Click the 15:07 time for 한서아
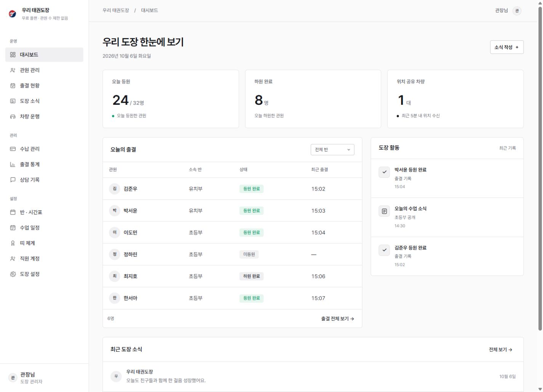Screen dimensions: 543x392 coord(318,298)
